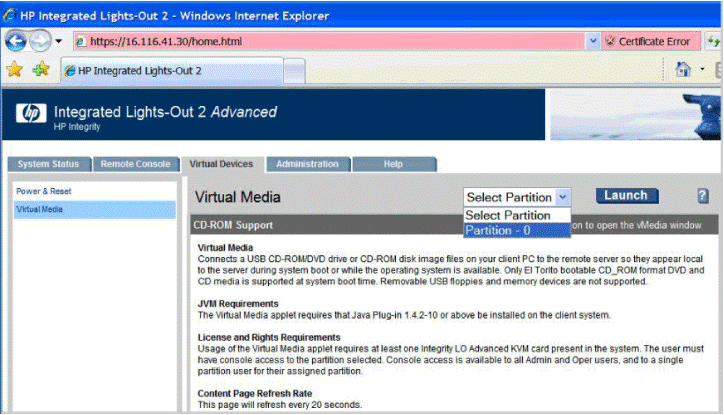Select Virtual Media in the sidebar
Screen dimensions: 724x415
pos(40,210)
